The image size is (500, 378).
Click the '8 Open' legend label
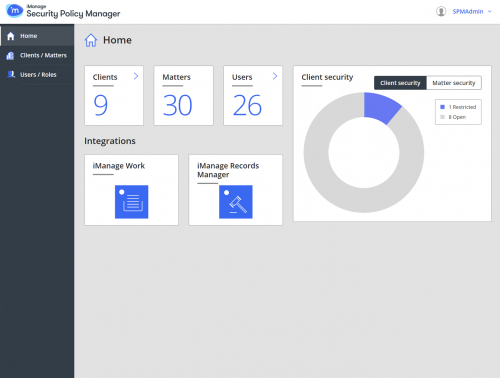click(x=457, y=117)
